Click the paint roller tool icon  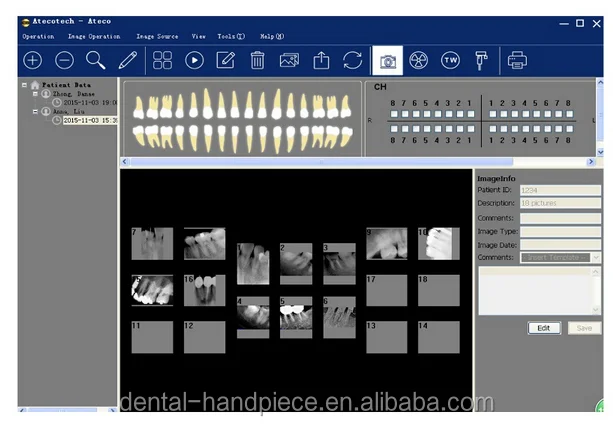(481, 61)
